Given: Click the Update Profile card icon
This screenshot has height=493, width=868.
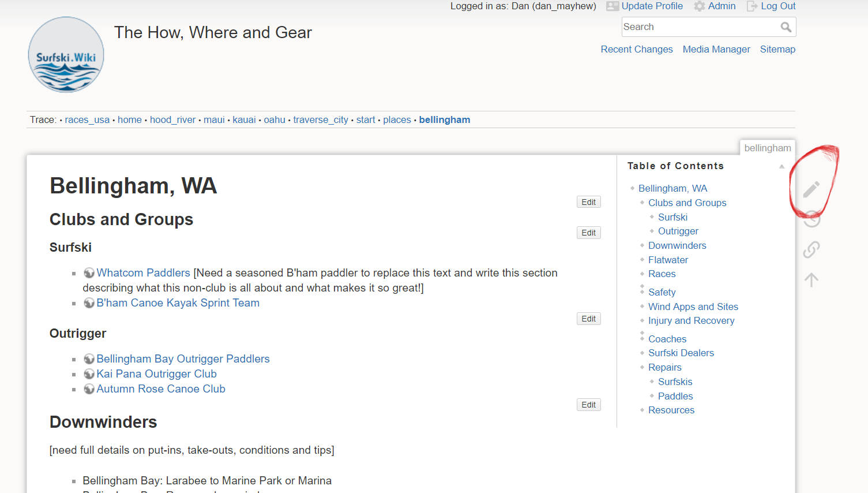Looking at the screenshot, I should coord(612,6).
